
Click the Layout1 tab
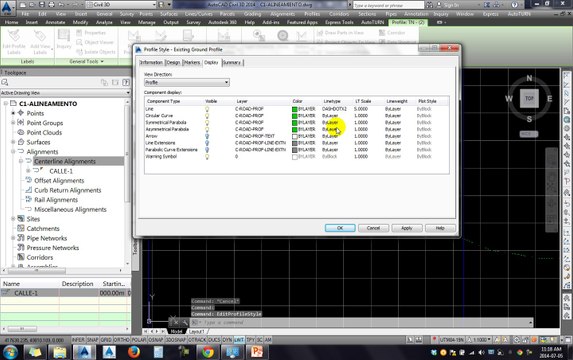click(x=197, y=331)
